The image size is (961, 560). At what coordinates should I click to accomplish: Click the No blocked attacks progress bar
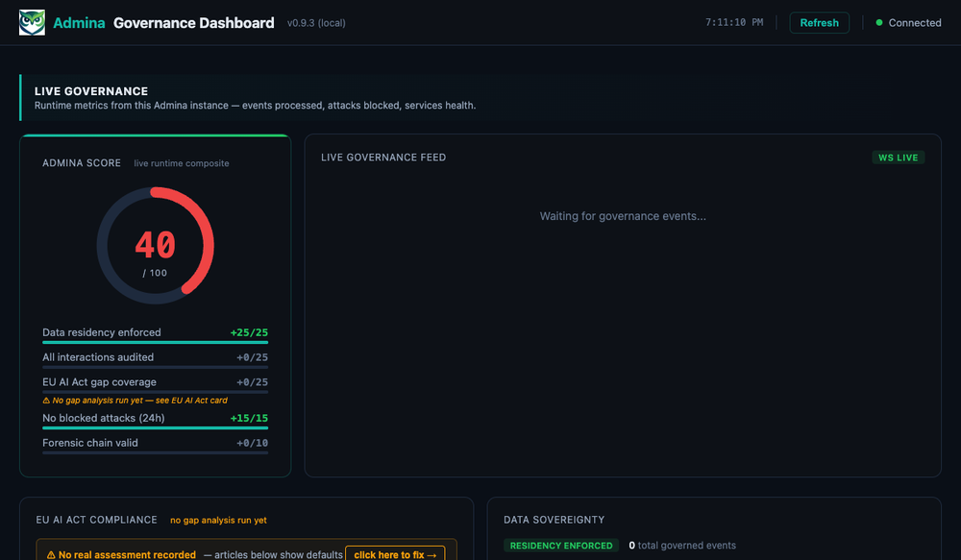(155, 428)
